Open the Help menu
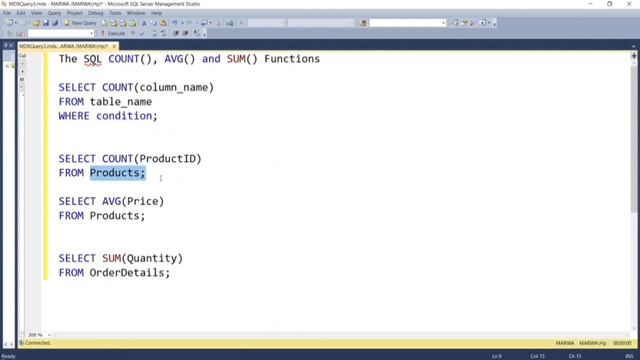This screenshot has width=640, height=360. click(x=156, y=13)
